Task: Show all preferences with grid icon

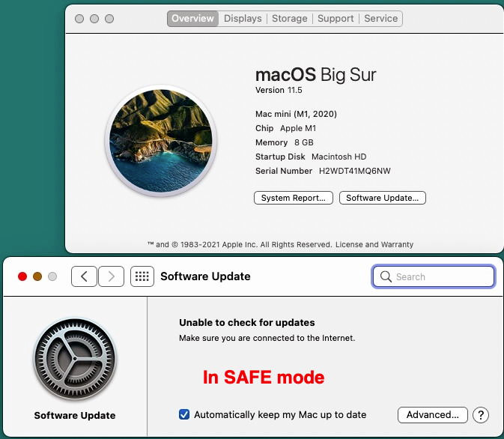Action: pyautogui.click(x=142, y=276)
